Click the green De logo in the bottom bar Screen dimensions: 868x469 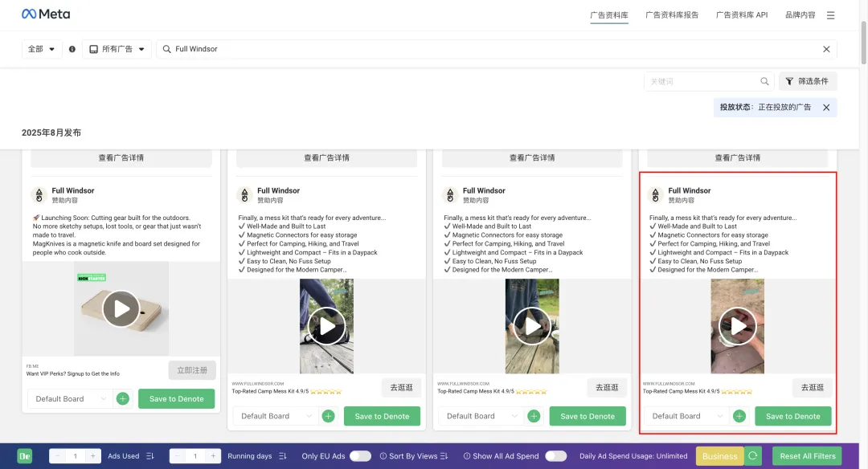point(24,456)
